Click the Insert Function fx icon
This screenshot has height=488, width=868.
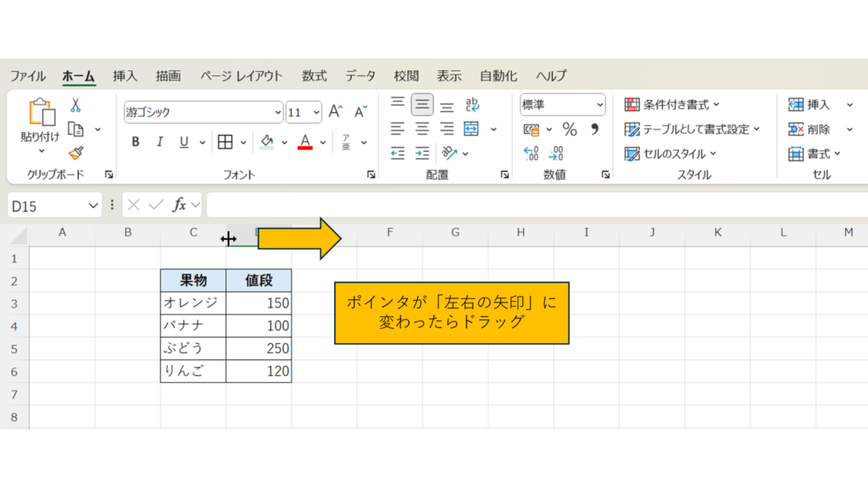pyautogui.click(x=179, y=205)
